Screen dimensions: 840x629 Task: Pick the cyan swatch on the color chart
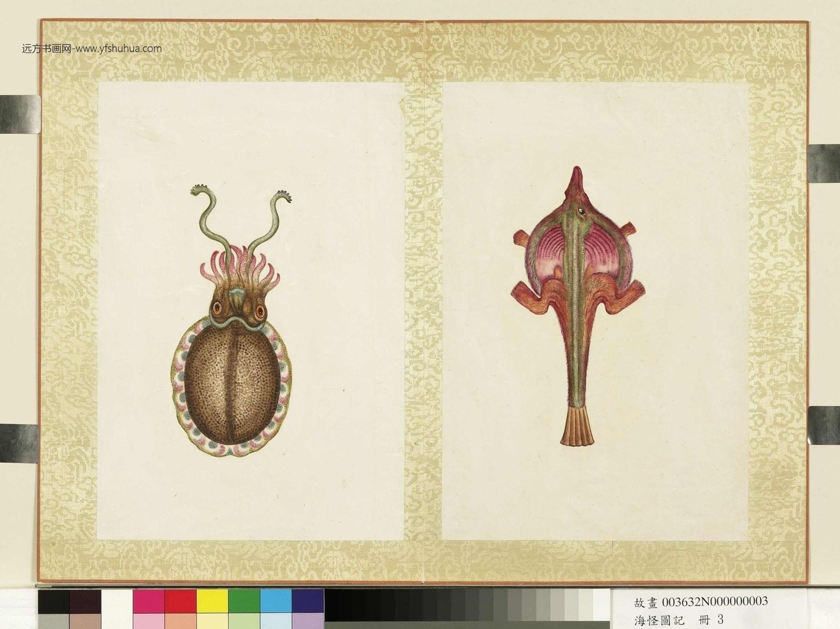[276, 601]
